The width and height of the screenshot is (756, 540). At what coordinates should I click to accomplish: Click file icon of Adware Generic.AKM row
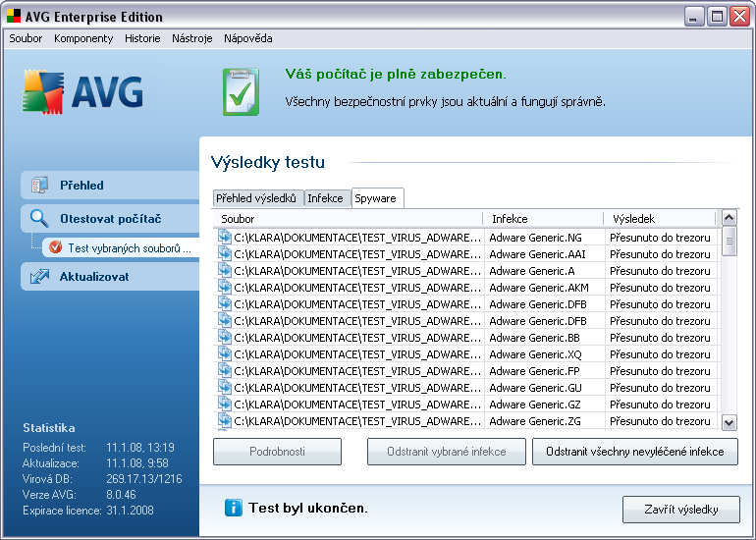(x=225, y=287)
